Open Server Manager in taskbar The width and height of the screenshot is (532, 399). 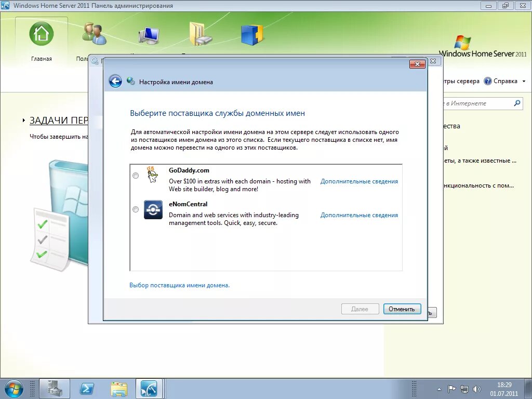(x=55, y=389)
